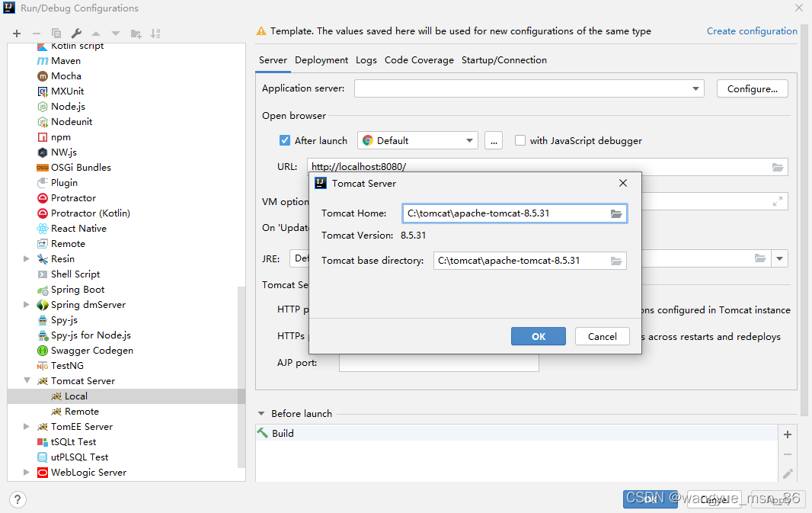This screenshot has height=513, width=812.
Task: Switch to the Startup/Connection tab
Action: click(x=504, y=60)
